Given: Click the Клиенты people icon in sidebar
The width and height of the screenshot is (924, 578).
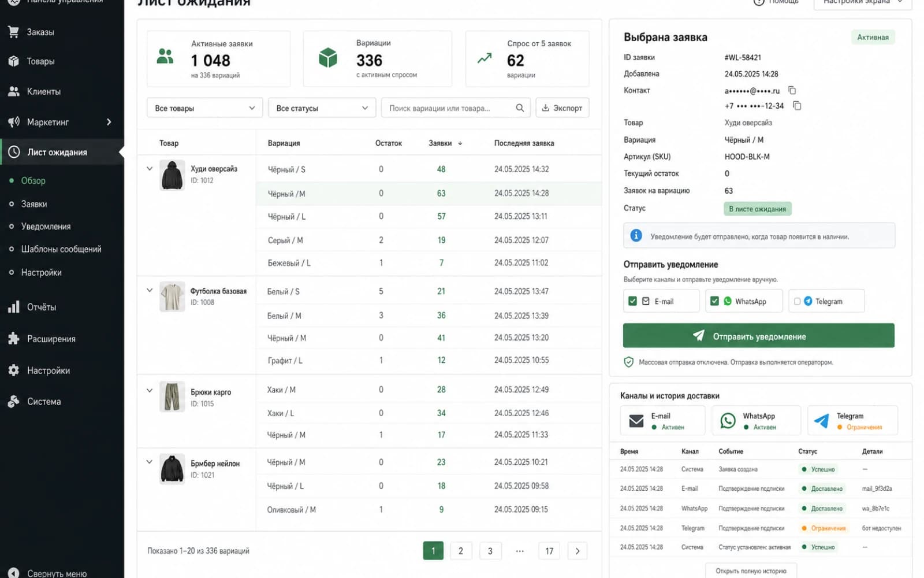Looking at the screenshot, I should point(13,91).
